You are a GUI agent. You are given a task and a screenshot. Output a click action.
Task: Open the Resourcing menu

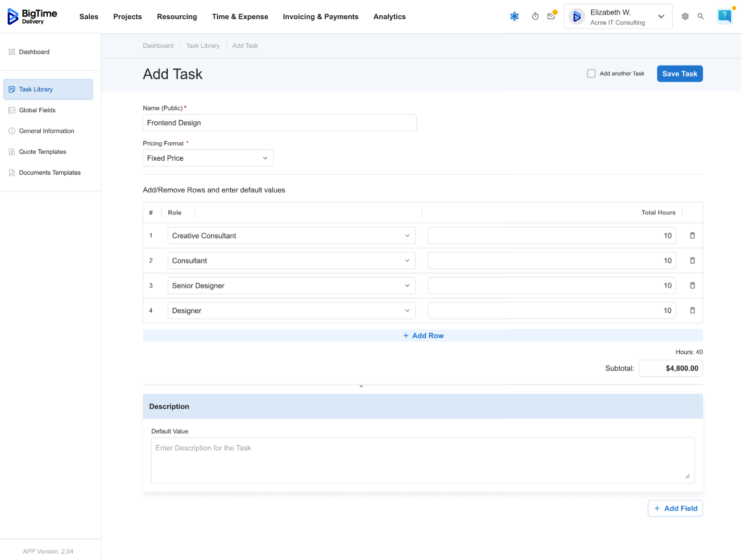[x=177, y=17]
